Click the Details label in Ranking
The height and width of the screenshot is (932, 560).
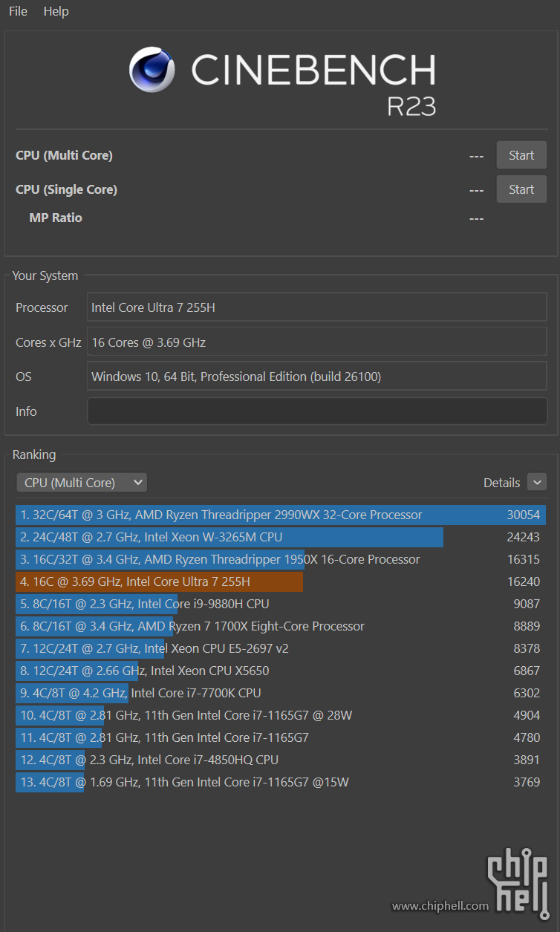pos(502,483)
